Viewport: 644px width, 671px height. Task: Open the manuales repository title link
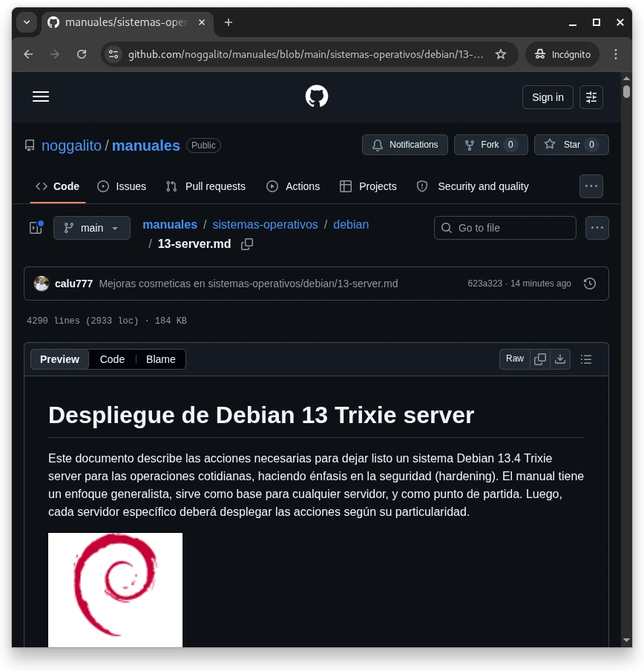(x=146, y=145)
